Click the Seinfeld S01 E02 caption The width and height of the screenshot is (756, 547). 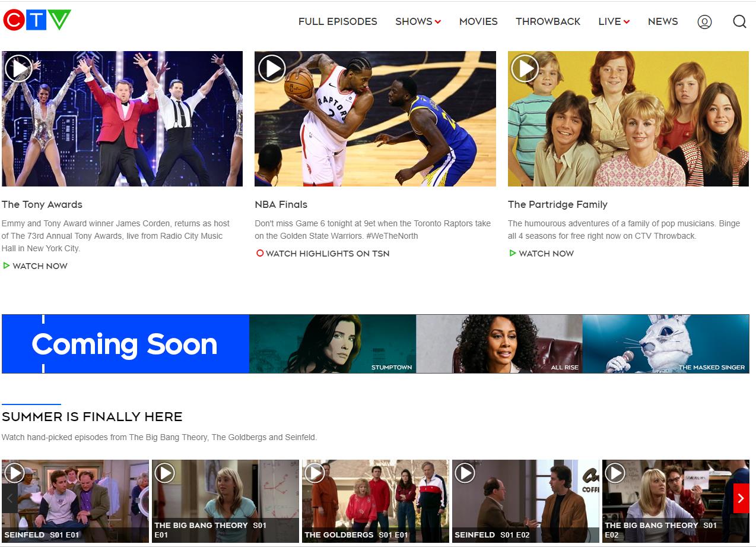492,535
